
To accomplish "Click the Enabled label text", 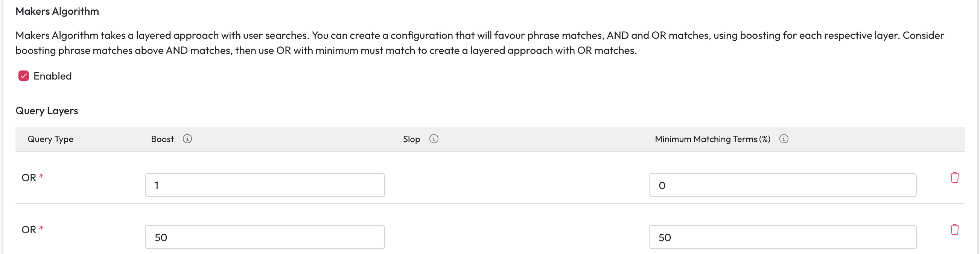I will tap(53, 76).
